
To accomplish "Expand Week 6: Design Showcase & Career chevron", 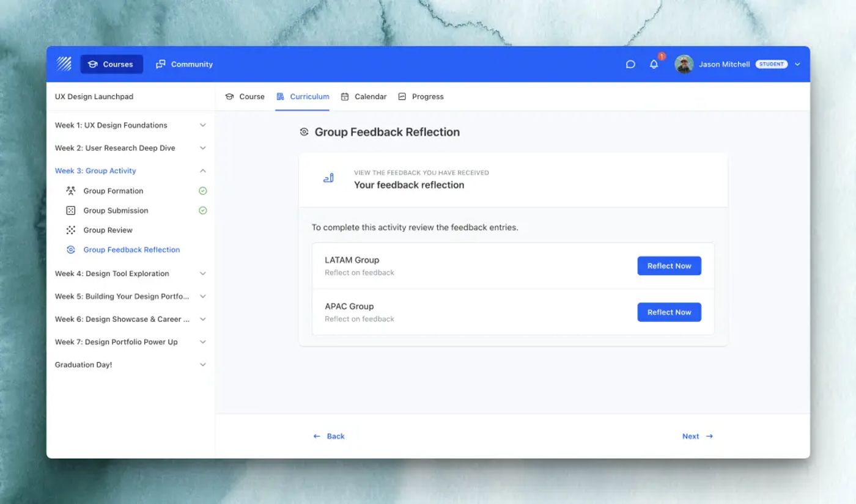I will click(x=203, y=319).
